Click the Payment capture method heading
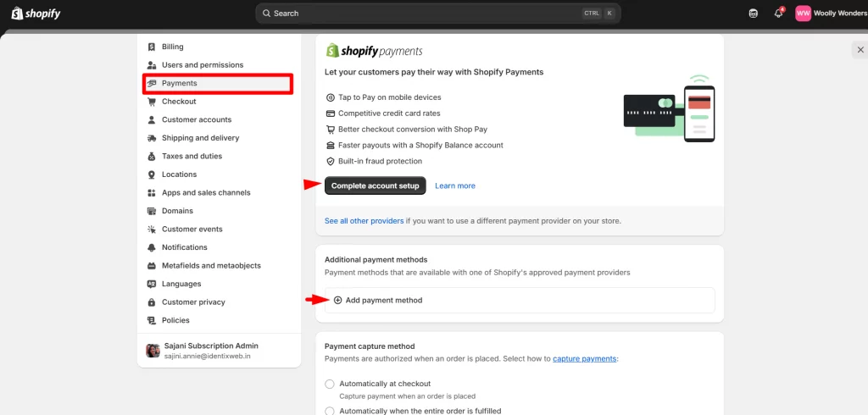 (x=370, y=346)
